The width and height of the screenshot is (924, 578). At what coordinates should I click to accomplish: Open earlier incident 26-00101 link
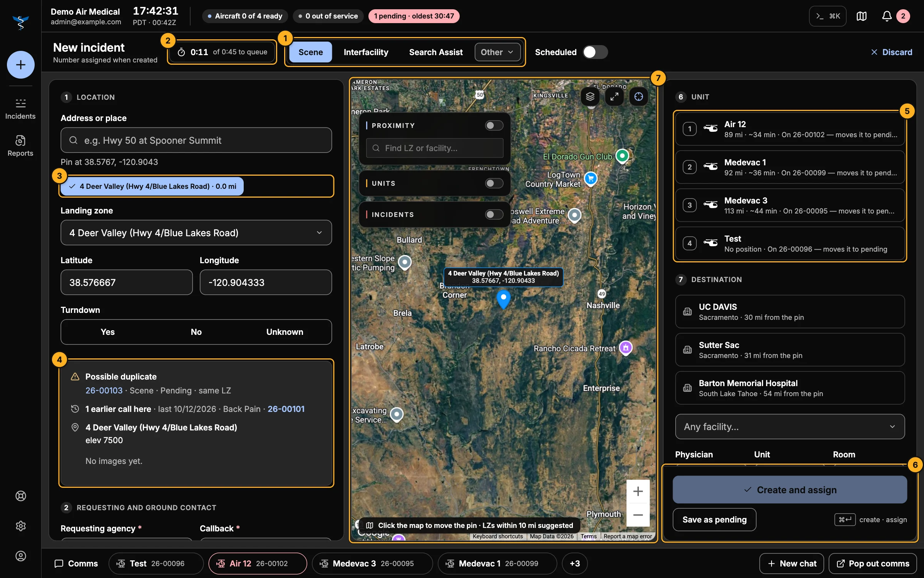[x=286, y=409]
